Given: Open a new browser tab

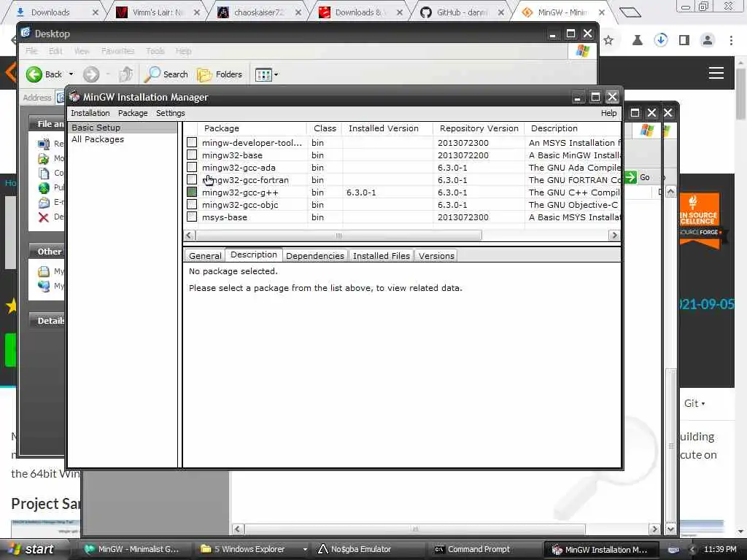Looking at the screenshot, I should (630, 12).
